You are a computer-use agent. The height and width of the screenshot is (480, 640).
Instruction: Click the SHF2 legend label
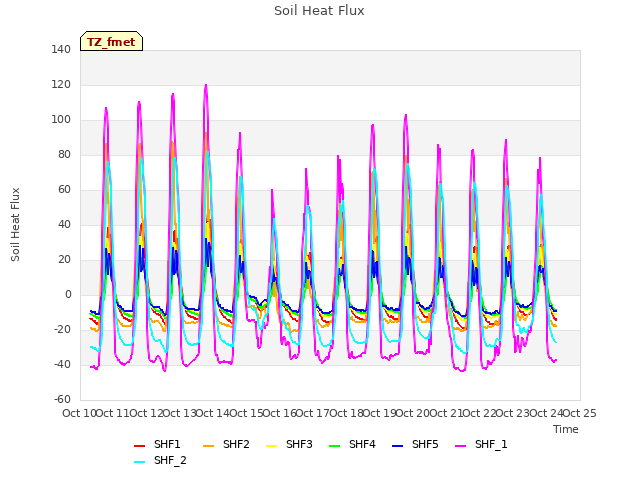point(236,444)
